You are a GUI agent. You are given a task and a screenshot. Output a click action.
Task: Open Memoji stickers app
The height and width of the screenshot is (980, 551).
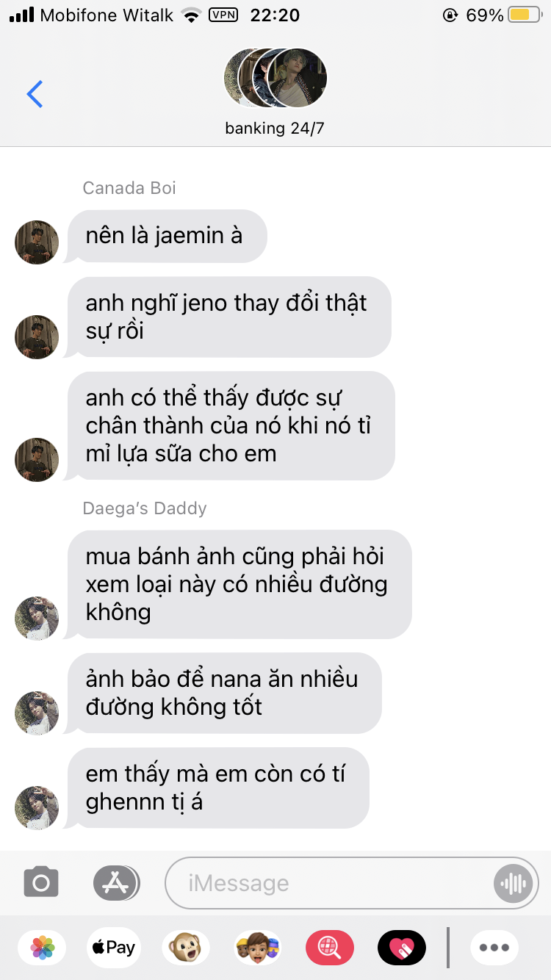(258, 948)
